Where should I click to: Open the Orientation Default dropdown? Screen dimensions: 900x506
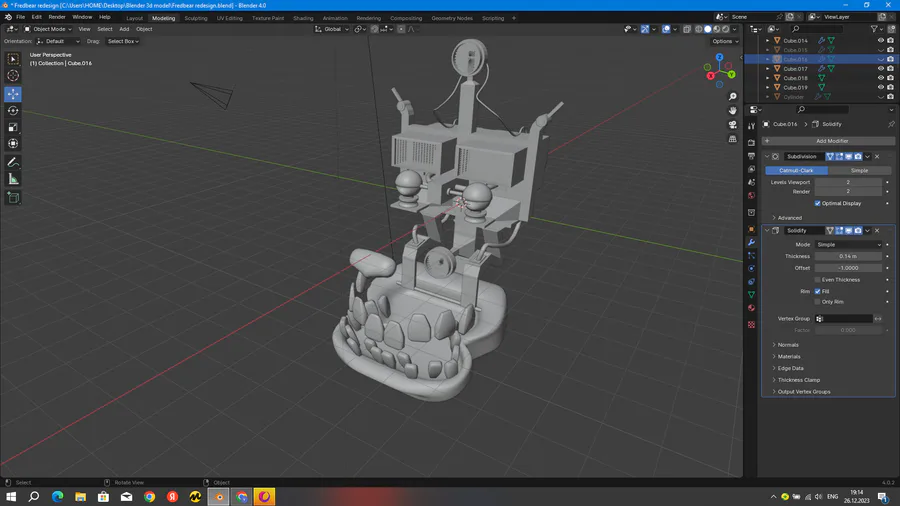58,41
